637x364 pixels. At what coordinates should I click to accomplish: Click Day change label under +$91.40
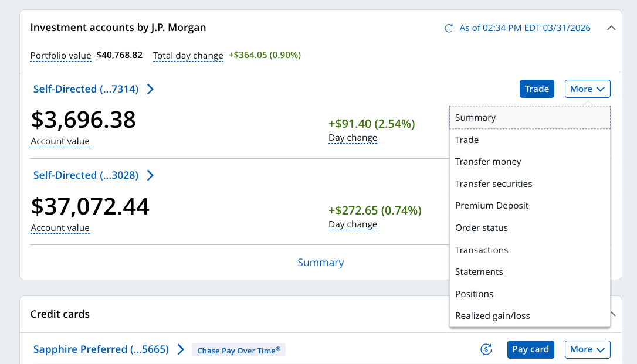click(x=353, y=138)
